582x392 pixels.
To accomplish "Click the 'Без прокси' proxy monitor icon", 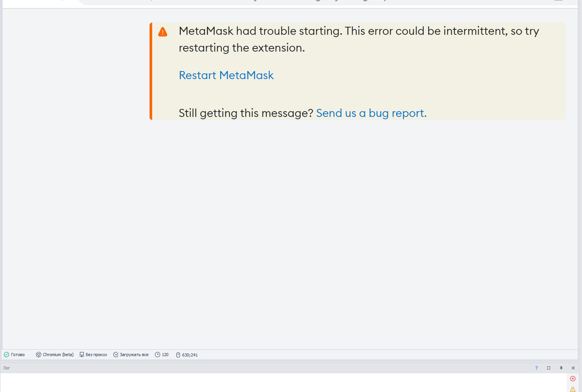I will coord(82,355).
